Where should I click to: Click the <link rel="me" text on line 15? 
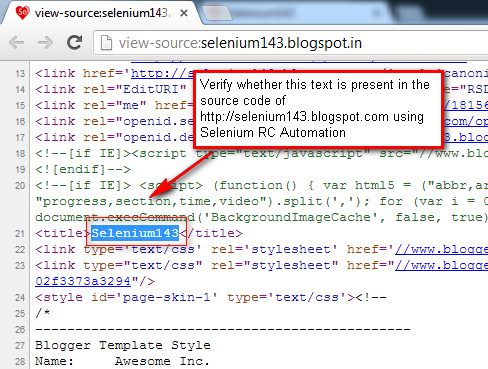[x=91, y=105]
